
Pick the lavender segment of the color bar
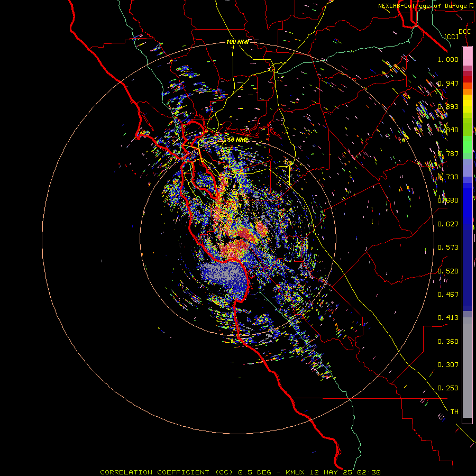click(x=467, y=168)
